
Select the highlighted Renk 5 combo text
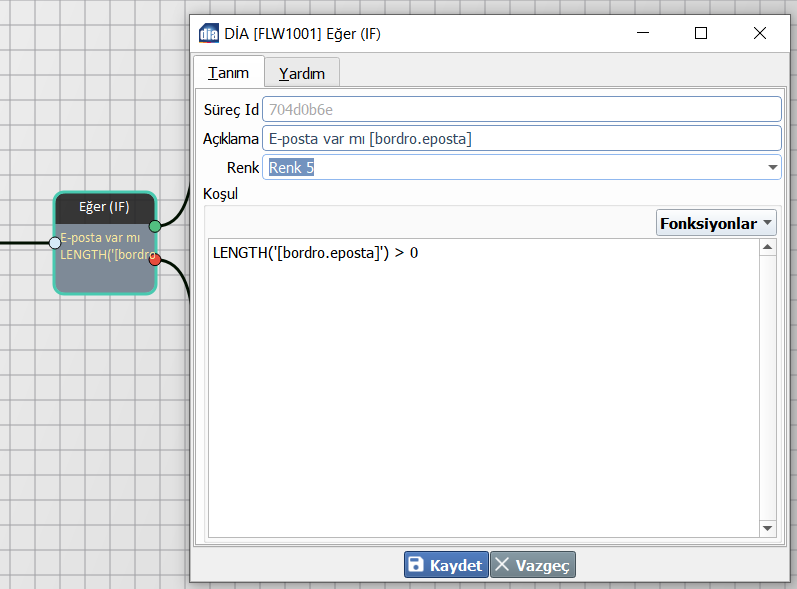tap(291, 168)
